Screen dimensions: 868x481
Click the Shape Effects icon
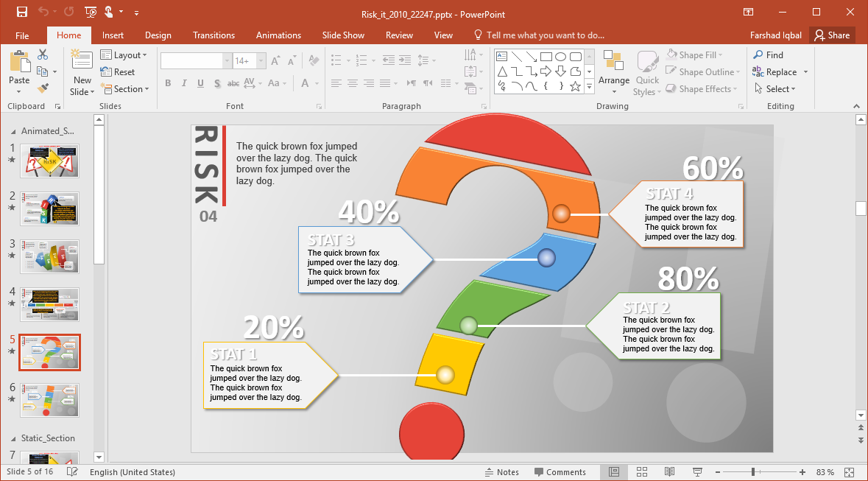670,88
